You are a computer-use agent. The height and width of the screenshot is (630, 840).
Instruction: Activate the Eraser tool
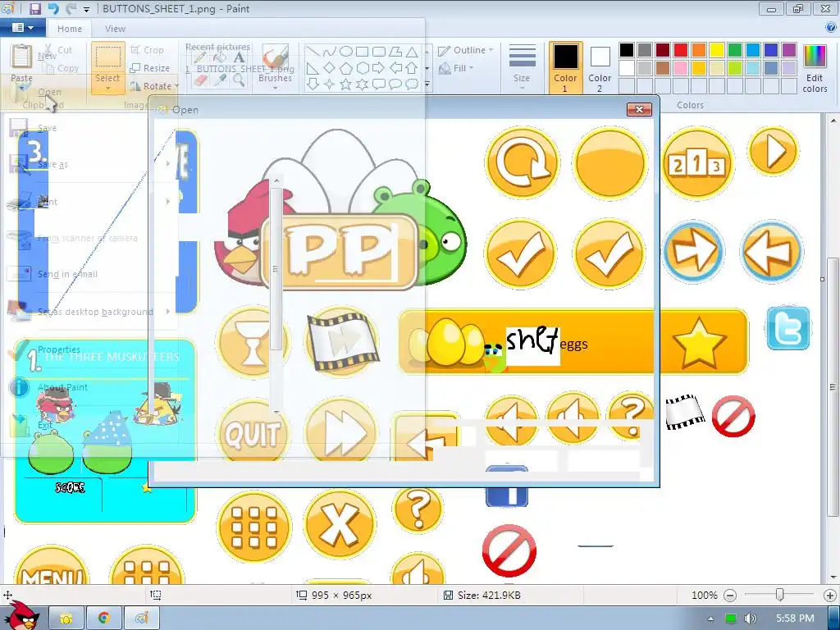click(x=200, y=80)
